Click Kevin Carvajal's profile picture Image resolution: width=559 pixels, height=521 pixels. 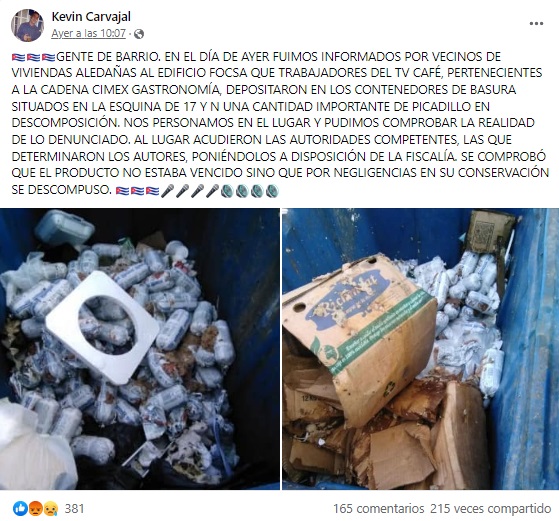(x=27, y=25)
